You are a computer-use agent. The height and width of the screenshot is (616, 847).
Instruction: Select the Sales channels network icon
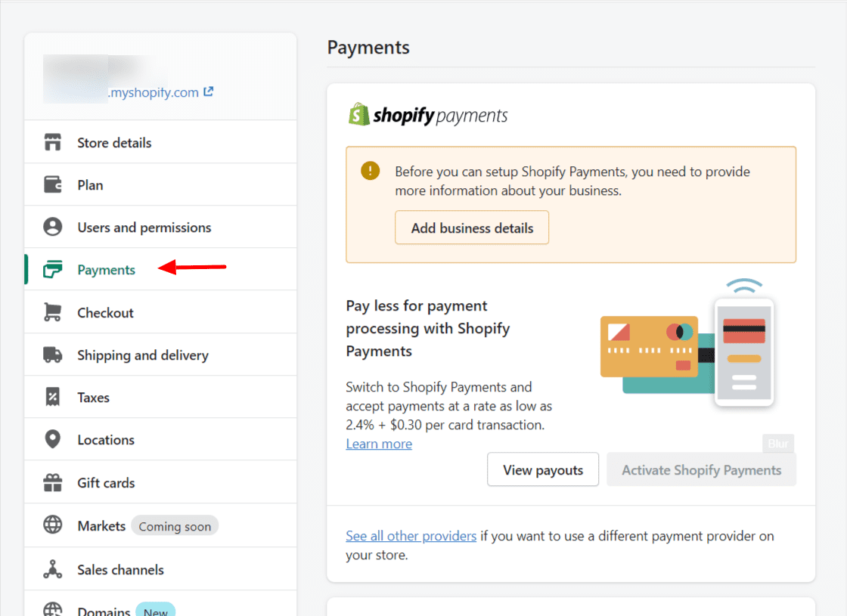pyautogui.click(x=52, y=569)
